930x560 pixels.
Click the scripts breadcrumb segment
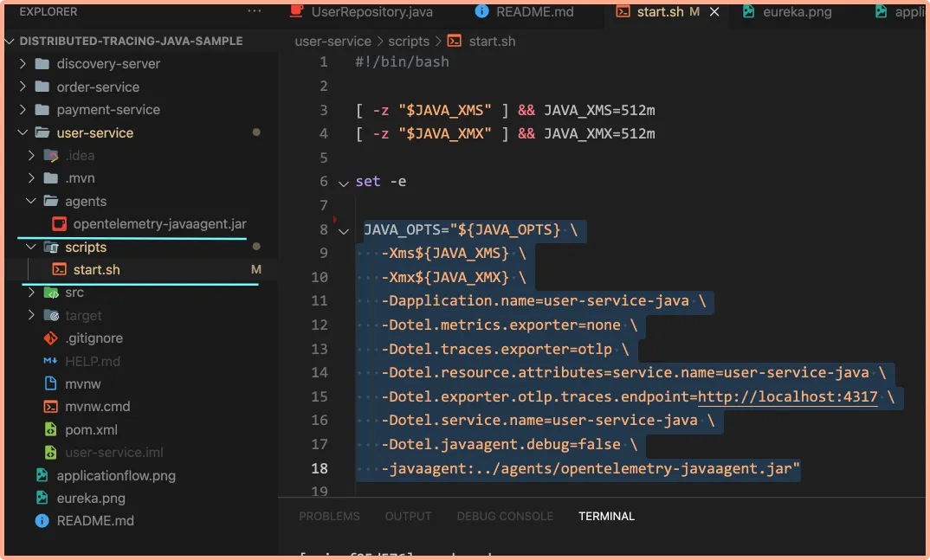click(x=409, y=42)
